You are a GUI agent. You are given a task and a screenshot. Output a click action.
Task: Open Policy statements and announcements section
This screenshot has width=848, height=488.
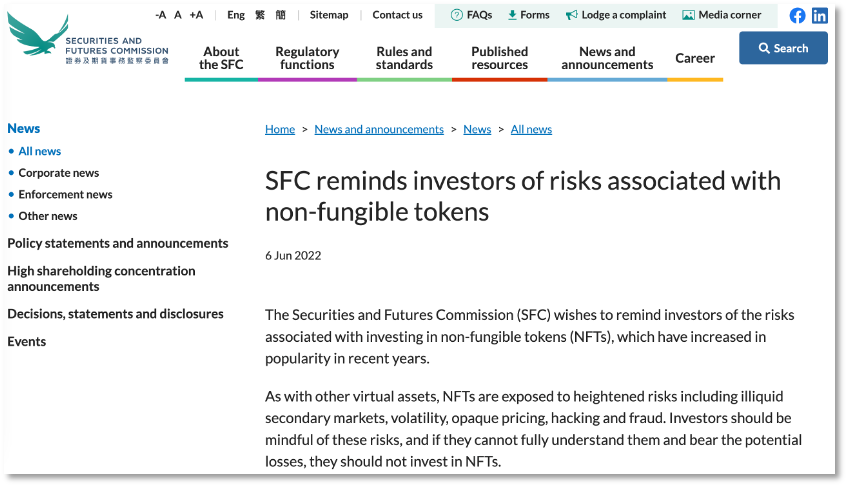[x=118, y=243]
